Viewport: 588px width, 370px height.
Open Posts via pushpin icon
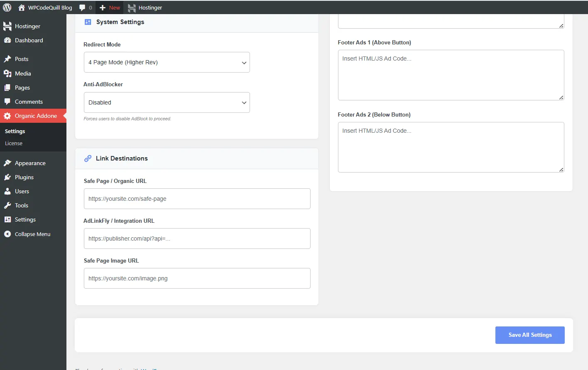(7, 59)
